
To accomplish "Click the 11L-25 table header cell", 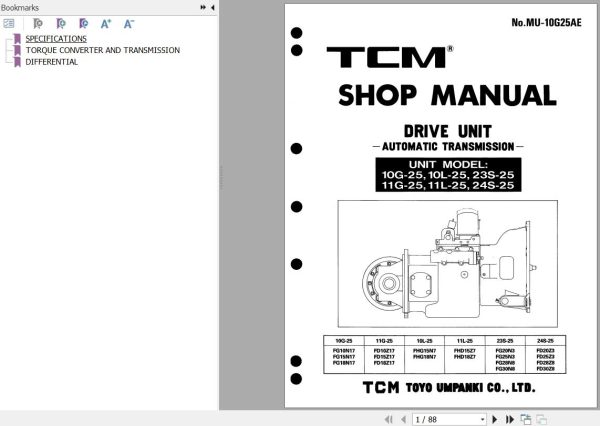I will (x=465, y=341).
